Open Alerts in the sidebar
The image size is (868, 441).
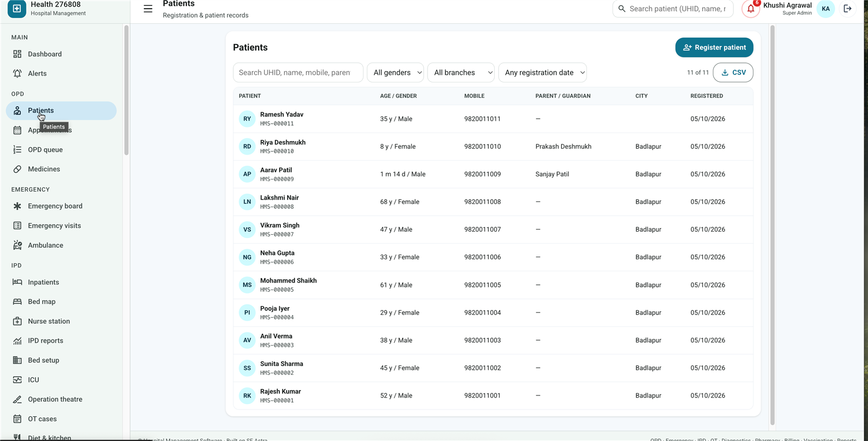click(x=61, y=74)
